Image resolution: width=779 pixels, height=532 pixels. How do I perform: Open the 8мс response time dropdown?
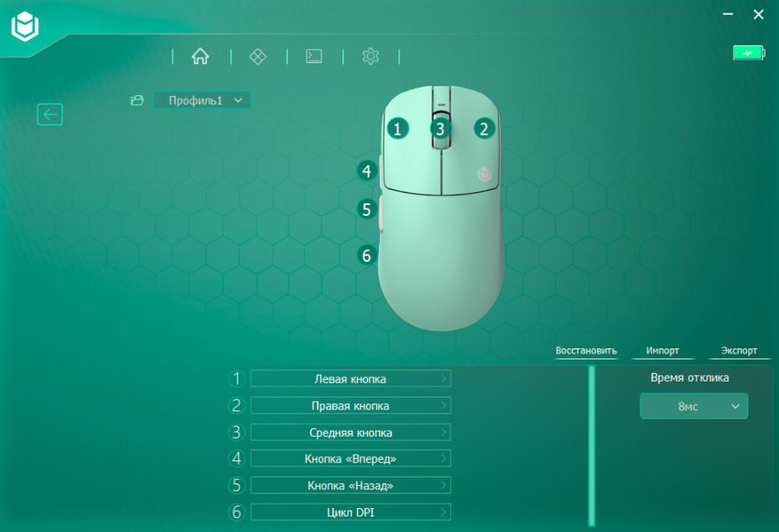coord(694,406)
